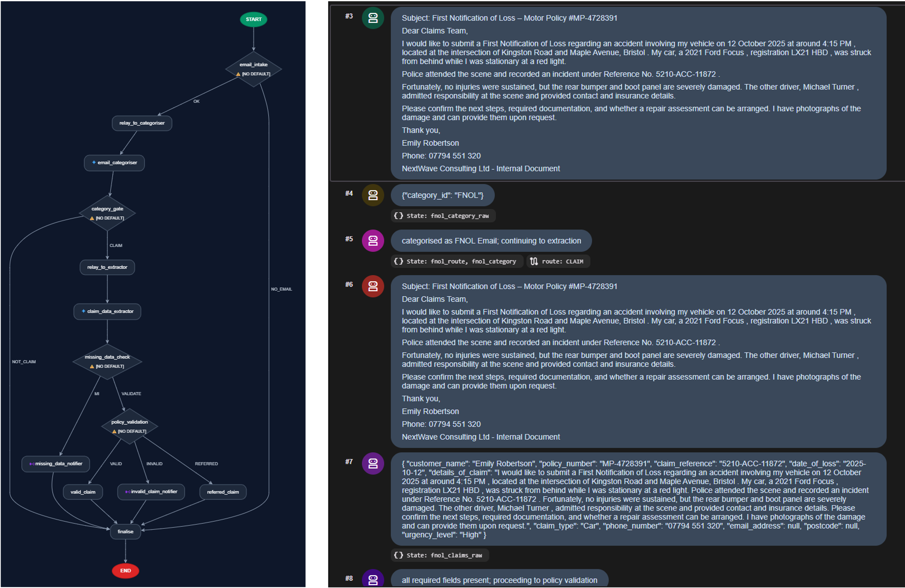Screen dimensions: 905x588
Task: Click the extracted JSON customer data message #7
Action: click(638, 499)
